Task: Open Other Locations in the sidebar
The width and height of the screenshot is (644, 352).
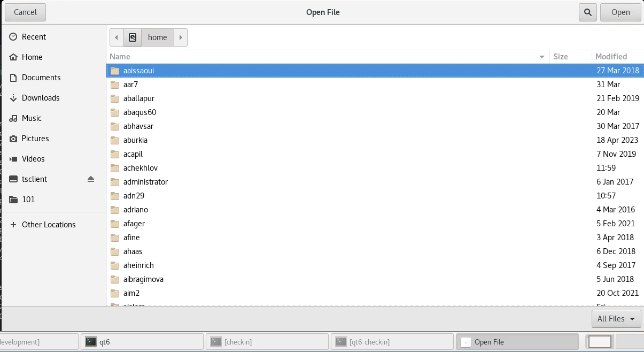Action: click(53, 225)
